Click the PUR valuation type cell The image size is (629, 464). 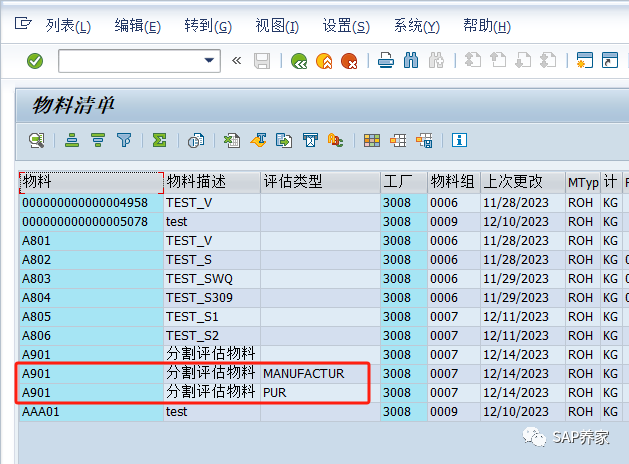[x=321, y=393]
